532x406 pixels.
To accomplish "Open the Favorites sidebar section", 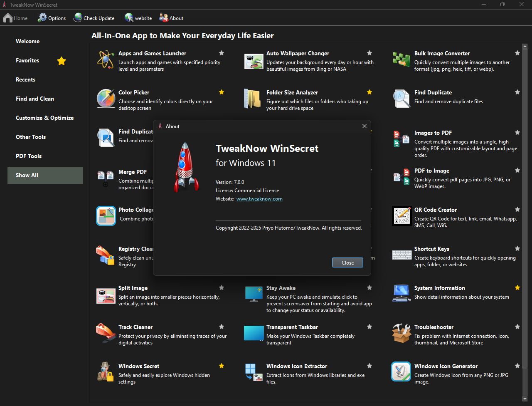I will [45, 60].
